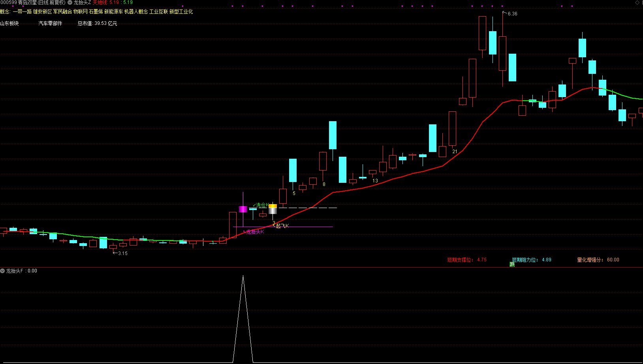Select the 一带一路 concept tag
The width and height of the screenshot is (643, 364).
coord(22,12)
